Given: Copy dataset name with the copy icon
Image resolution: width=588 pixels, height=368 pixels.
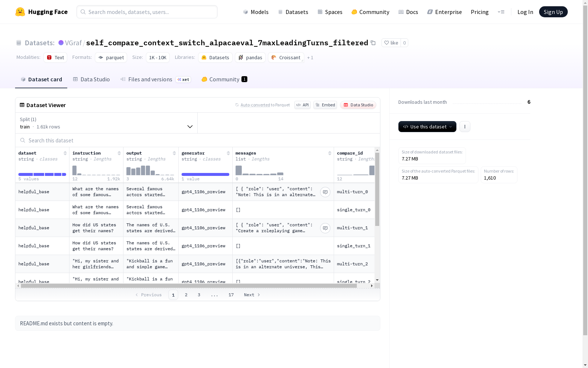Looking at the screenshot, I should (x=373, y=43).
